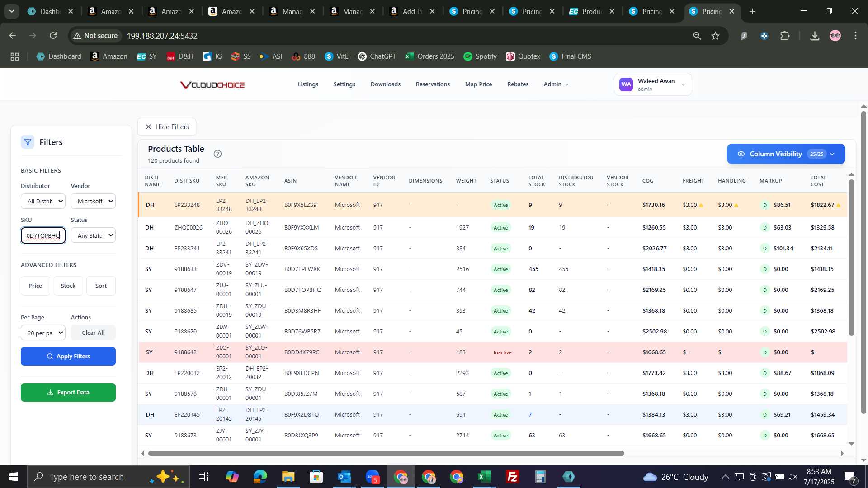This screenshot has height=488, width=868.
Task: Open FileZilla from the taskbar
Action: point(513,477)
